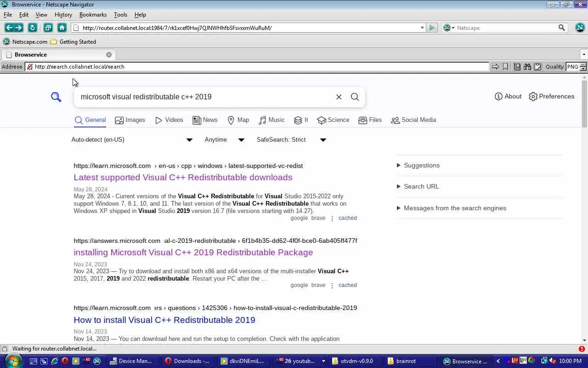Click Opera icon in quick launch
This screenshot has width=588, height=368.
pyautogui.click(x=65, y=361)
